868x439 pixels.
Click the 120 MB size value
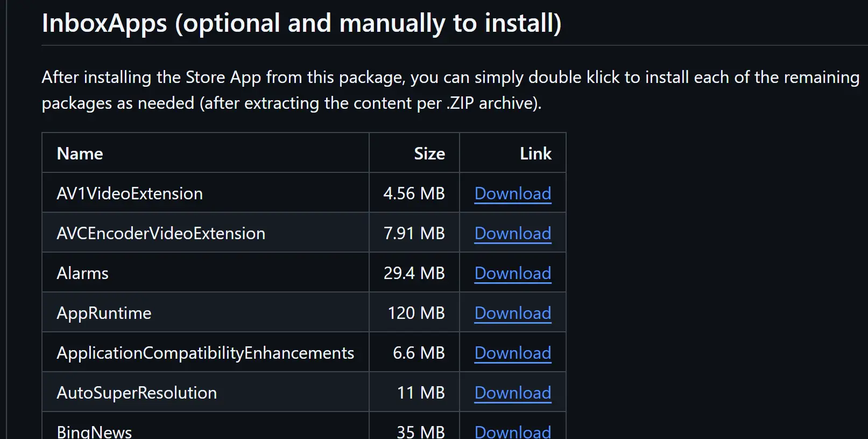click(x=415, y=312)
